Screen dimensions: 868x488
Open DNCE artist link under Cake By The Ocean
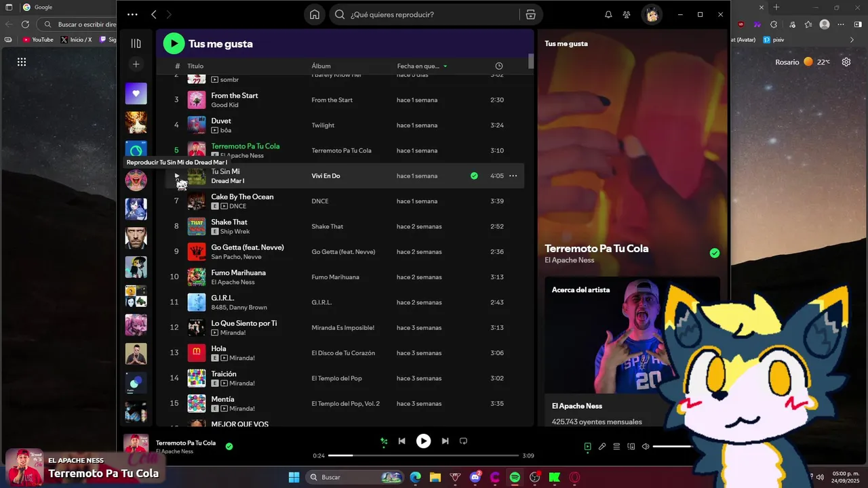click(x=238, y=206)
